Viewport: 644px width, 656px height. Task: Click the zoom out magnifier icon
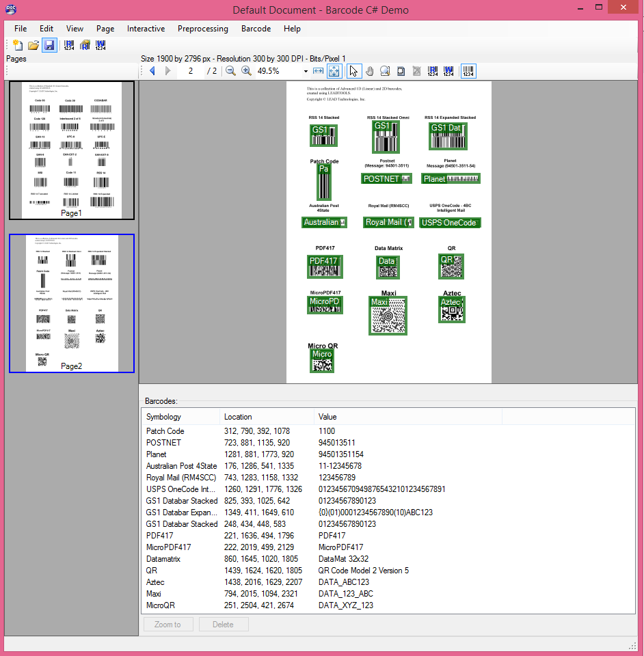pos(231,71)
